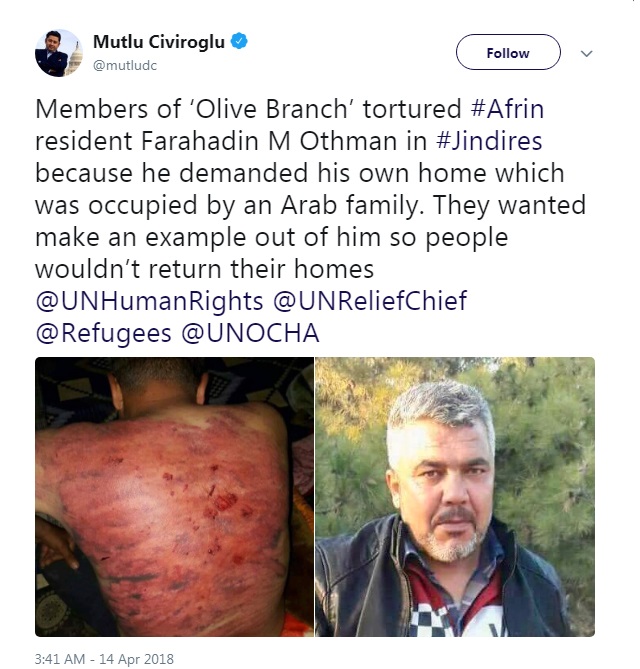This screenshot has height=669, width=640.
Task: Open the Mutlu Civiroglu display name
Action: click(x=159, y=42)
